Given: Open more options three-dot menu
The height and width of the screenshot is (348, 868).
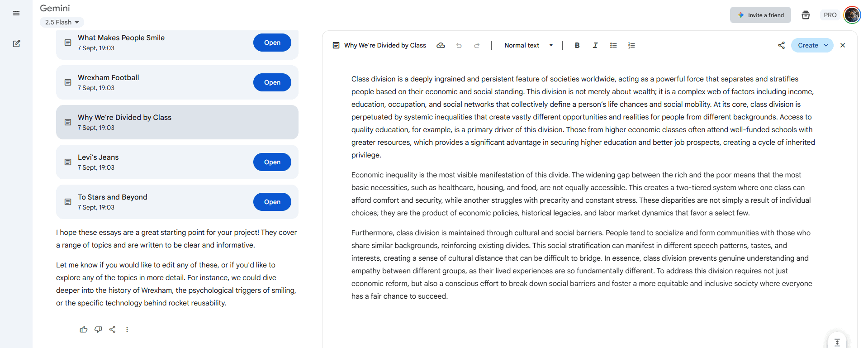Looking at the screenshot, I should click(127, 329).
